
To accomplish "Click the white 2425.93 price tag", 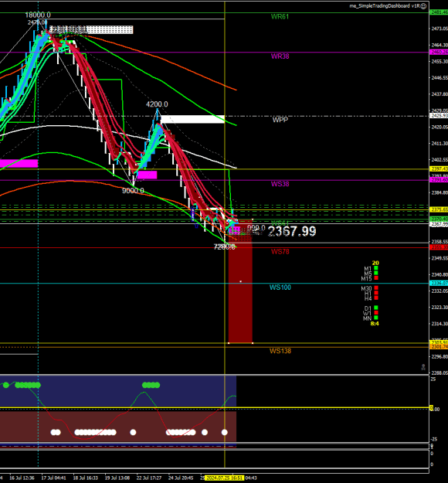I will tap(439, 116).
